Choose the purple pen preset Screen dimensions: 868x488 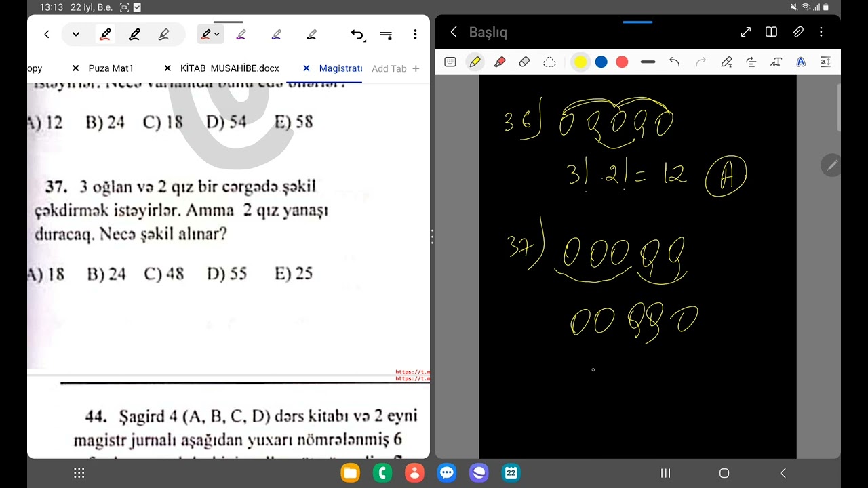tap(241, 34)
